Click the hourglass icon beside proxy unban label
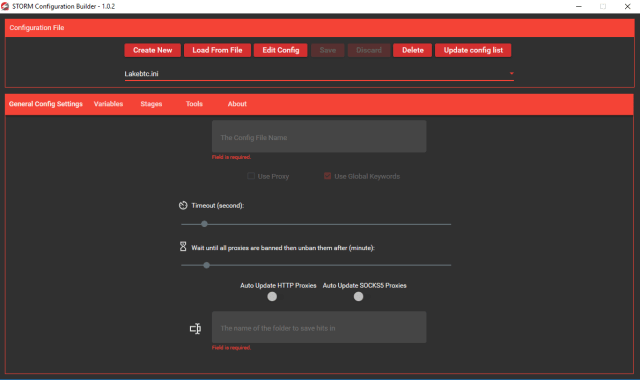Screen dimensions: 640x380 [x=183, y=247]
